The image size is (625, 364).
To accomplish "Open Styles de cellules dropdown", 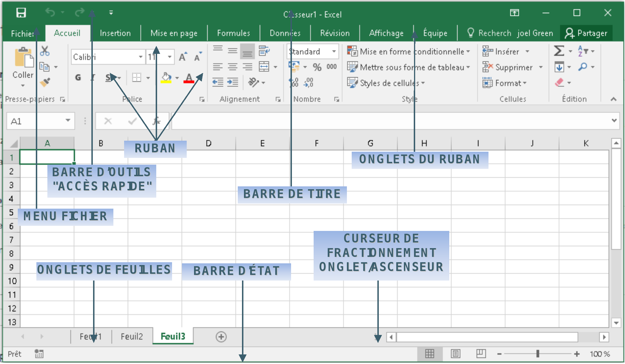I will click(x=386, y=83).
